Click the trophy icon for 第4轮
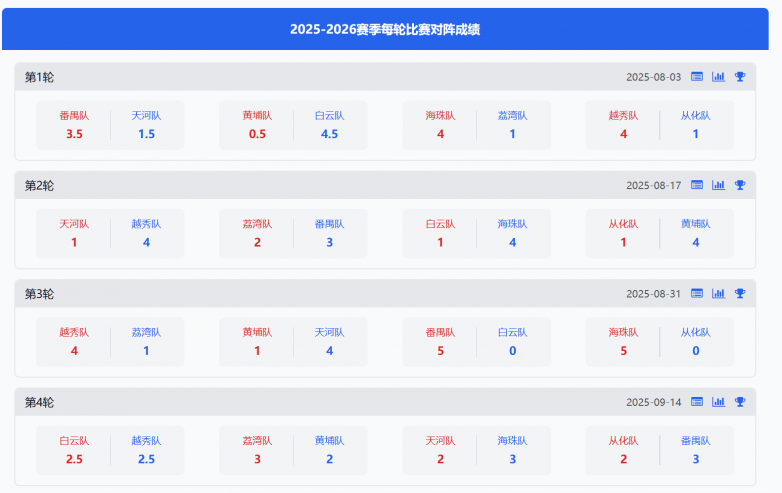 pos(740,402)
